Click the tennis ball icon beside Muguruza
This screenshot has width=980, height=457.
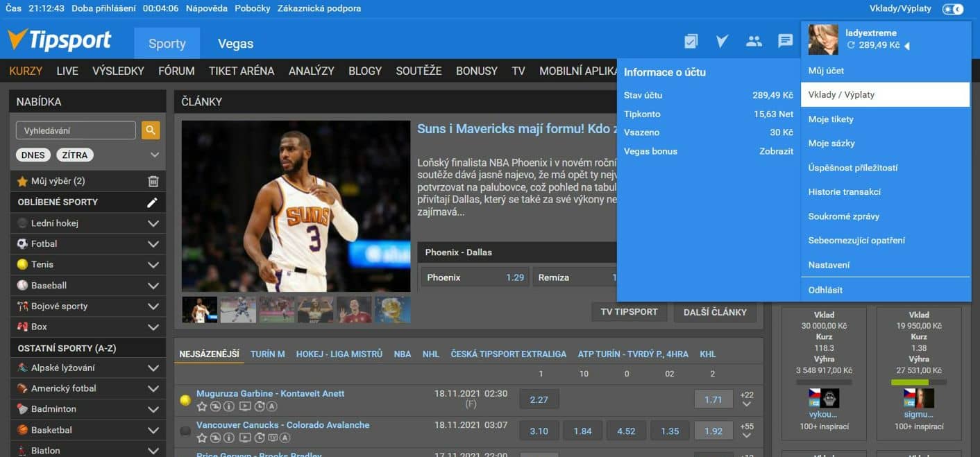pyautogui.click(x=185, y=400)
